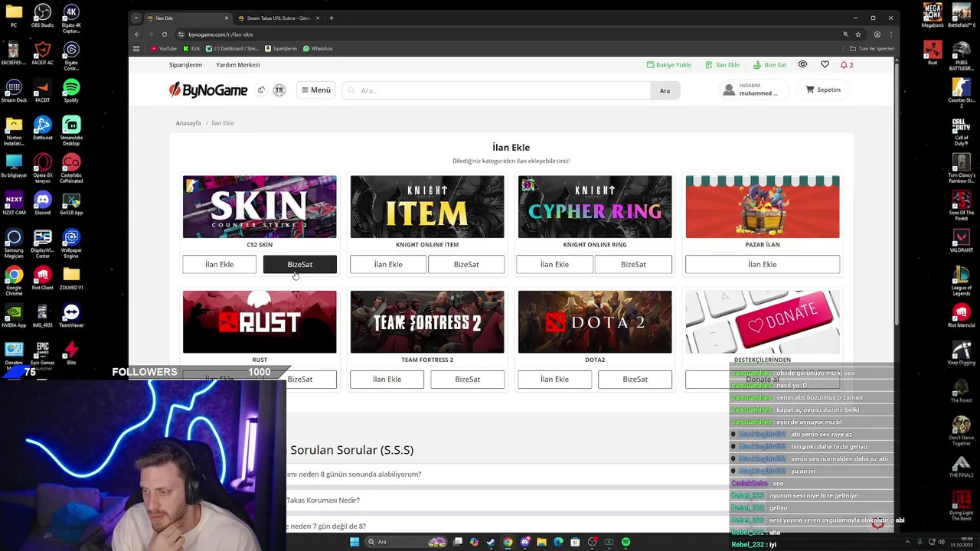The width and height of the screenshot is (980, 551).
Task: Open Chrome three-dot menu
Action: coord(890,34)
